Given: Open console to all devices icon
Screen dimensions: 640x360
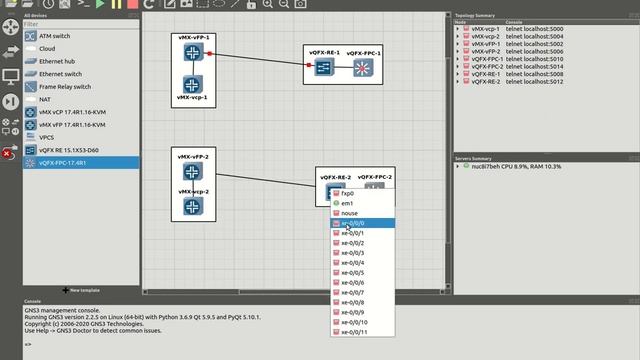Looking at the screenshot, I should tap(83, 4).
